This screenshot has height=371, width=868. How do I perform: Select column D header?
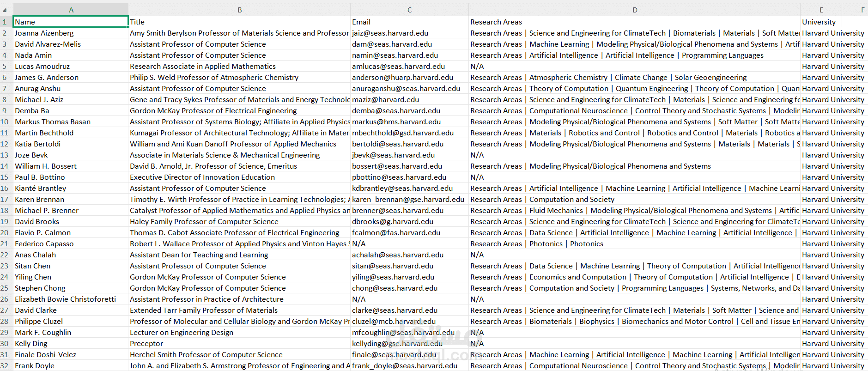(x=635, y=10)
